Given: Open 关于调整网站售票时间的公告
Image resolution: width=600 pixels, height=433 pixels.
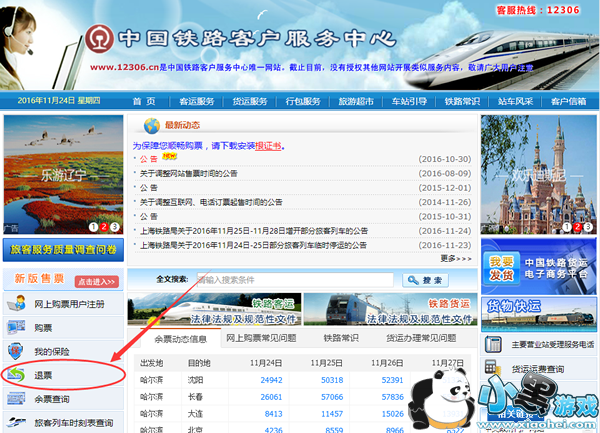Looking at the screenshot, I should coord(189,173).
